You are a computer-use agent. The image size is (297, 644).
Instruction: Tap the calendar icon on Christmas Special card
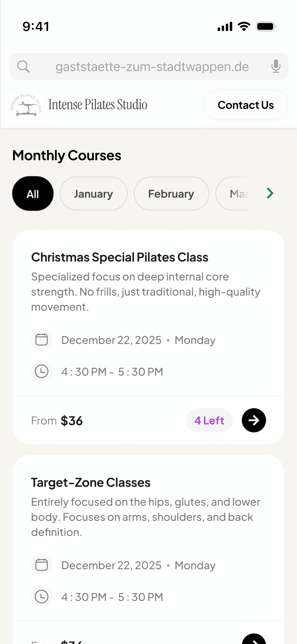click(x=41, y=339)
